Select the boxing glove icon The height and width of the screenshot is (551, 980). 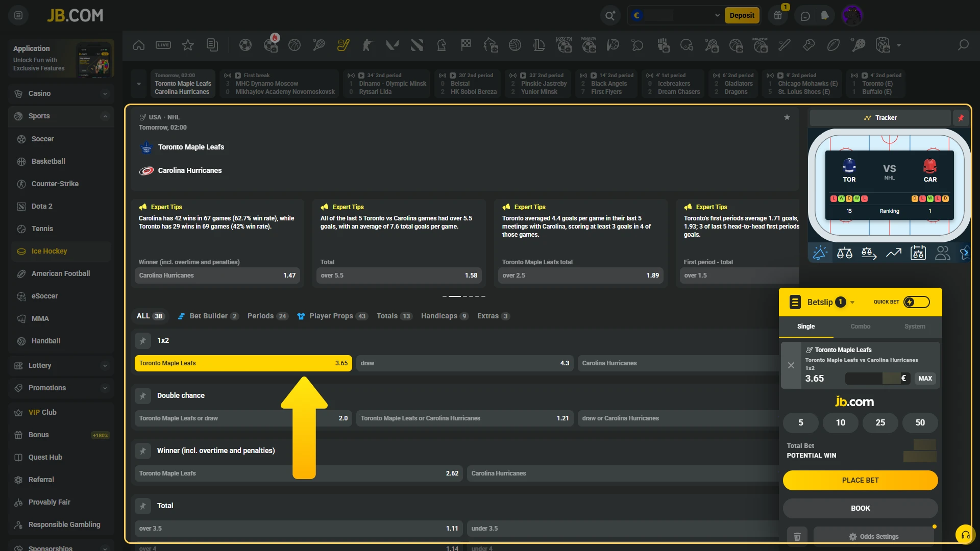[809, 45]
